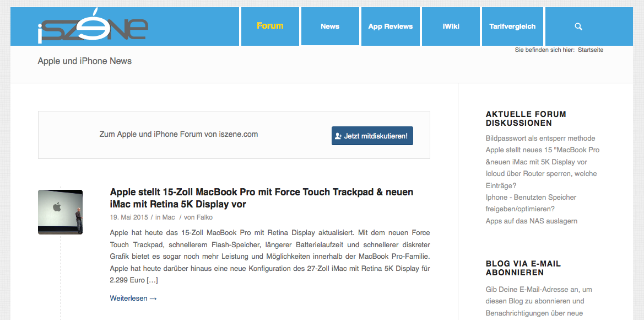This screenshot has width=644, height=320.
Task: Click the iszene logo in the header
Action: (x=93, y=26)
